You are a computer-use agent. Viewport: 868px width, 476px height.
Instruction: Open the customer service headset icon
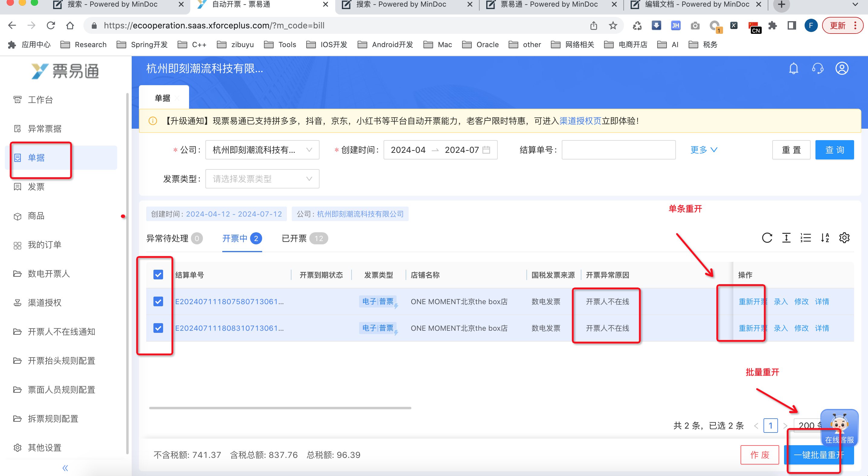click(818, 69)
